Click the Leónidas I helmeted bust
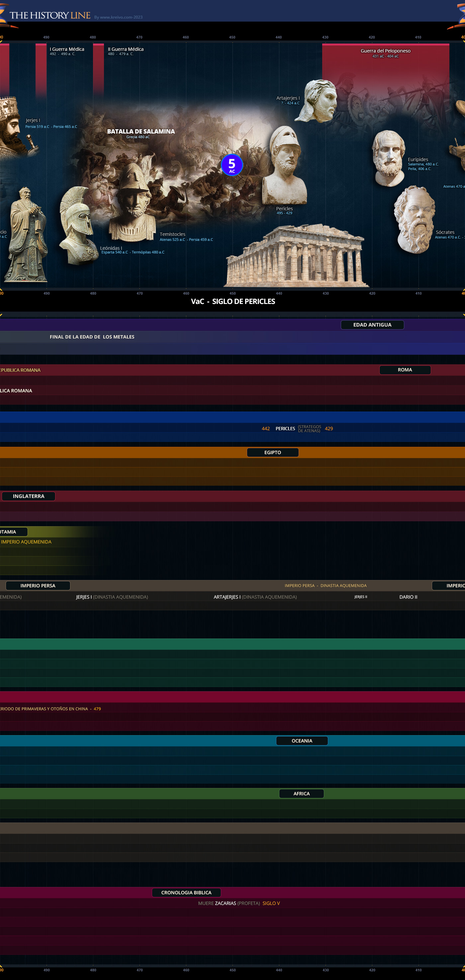The width and height of the screenshot is (465, 980). [79, 226]
